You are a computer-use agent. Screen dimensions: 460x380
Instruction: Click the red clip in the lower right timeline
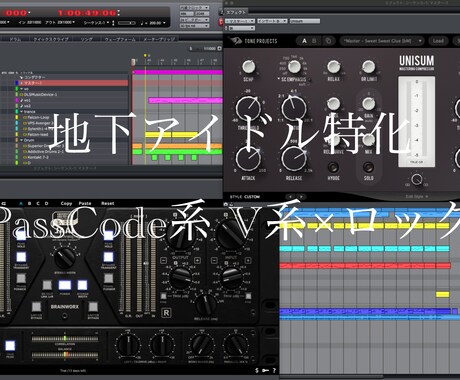click(x=365, y=266)
